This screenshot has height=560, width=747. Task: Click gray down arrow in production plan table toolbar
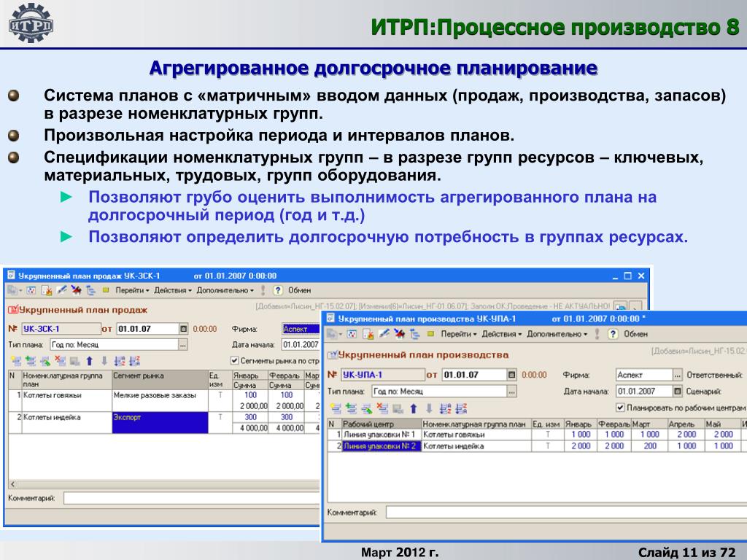click(429, 408)
